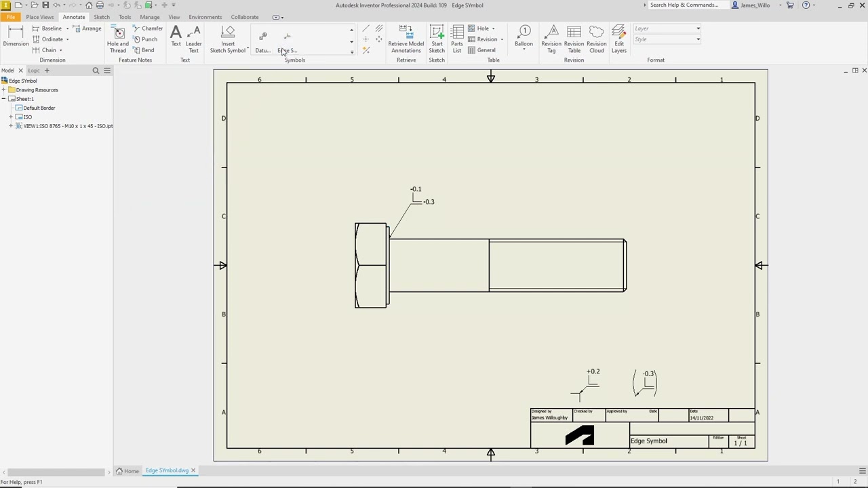
Task: Search the model browser
Action: pyautogui.click(x=96, y=70)
